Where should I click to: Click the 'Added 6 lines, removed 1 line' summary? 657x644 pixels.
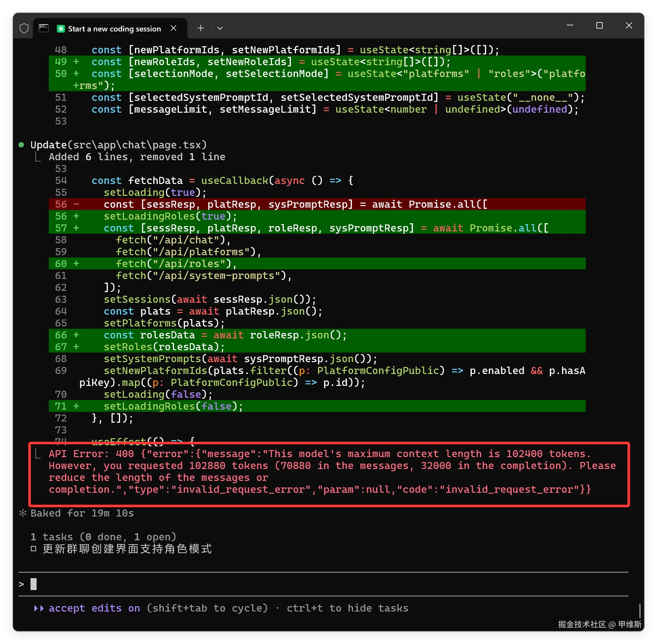[137, 157]
